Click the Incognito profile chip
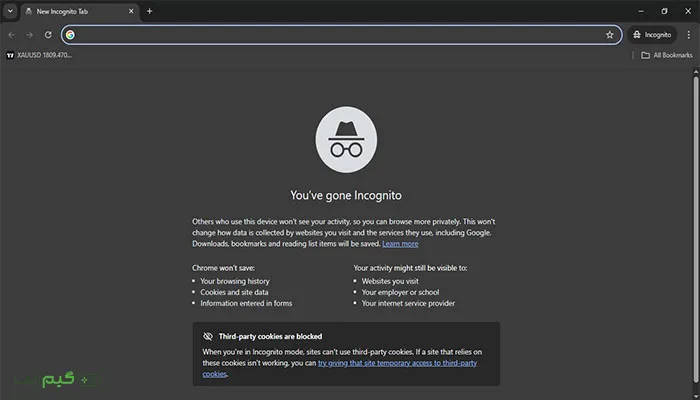 [652, 34]
